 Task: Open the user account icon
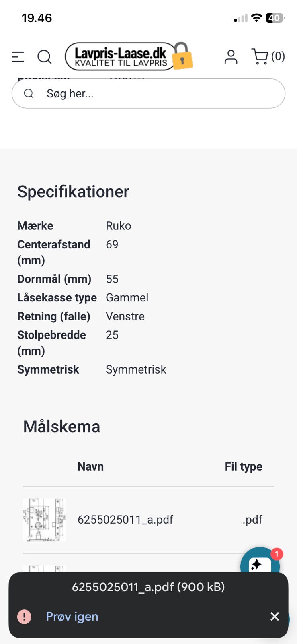[231, 57]
